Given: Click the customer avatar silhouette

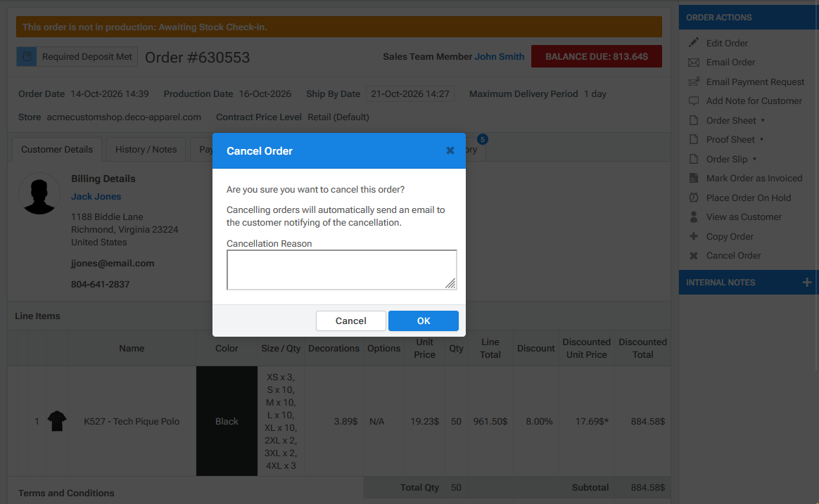Looking at the screenshot, I should coord(39,193).
